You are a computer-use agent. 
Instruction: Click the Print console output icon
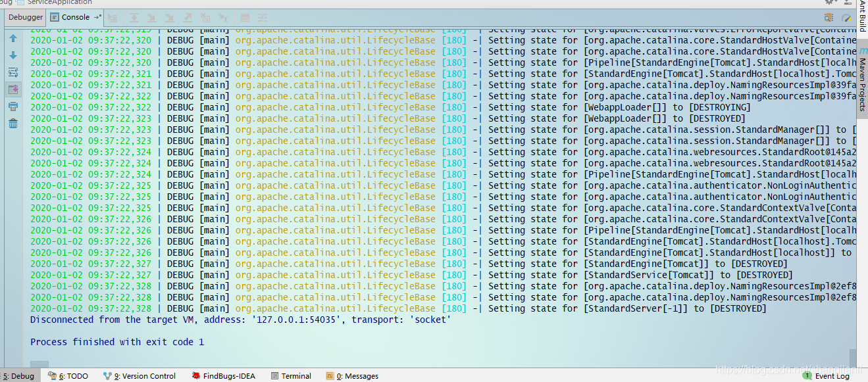pos(13,106)
